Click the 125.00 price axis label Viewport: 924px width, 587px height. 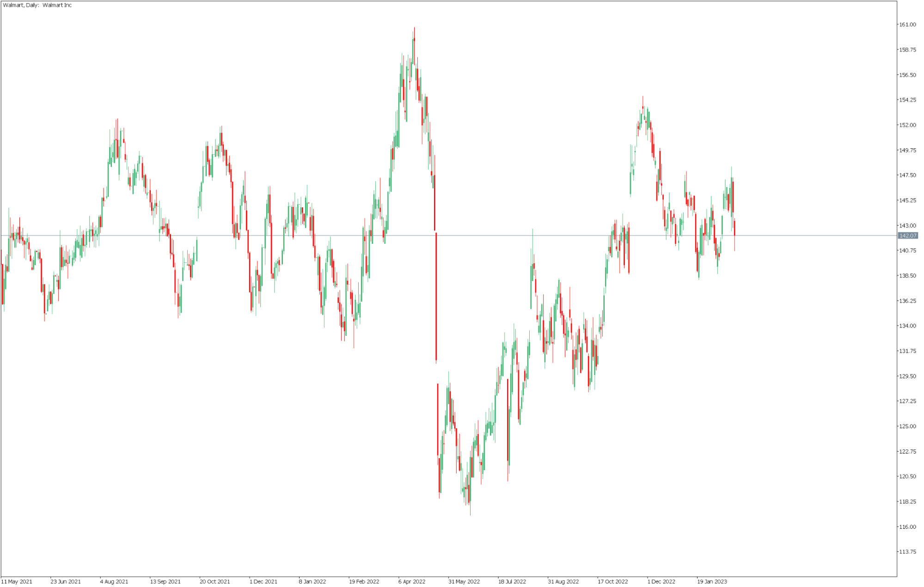pos(907,426)
